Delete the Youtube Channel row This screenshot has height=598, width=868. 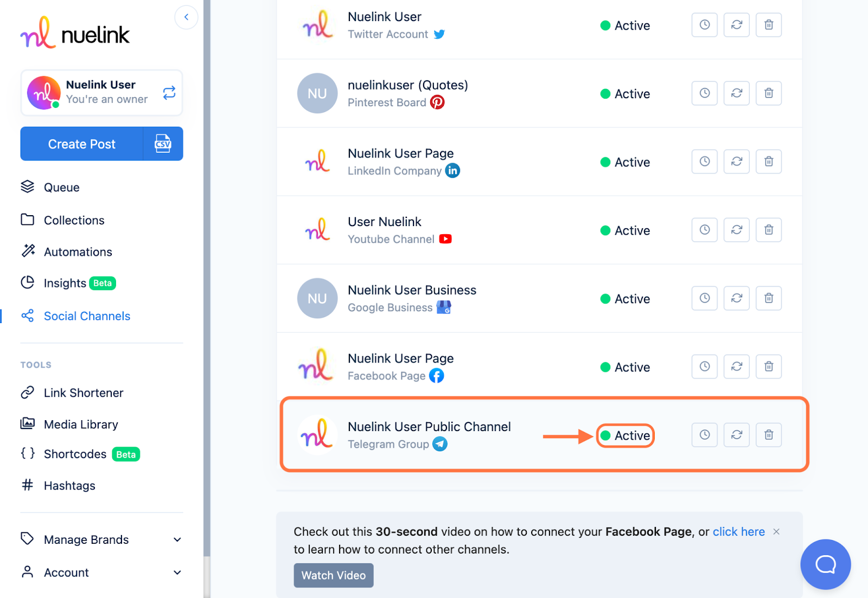coord(769,230)
